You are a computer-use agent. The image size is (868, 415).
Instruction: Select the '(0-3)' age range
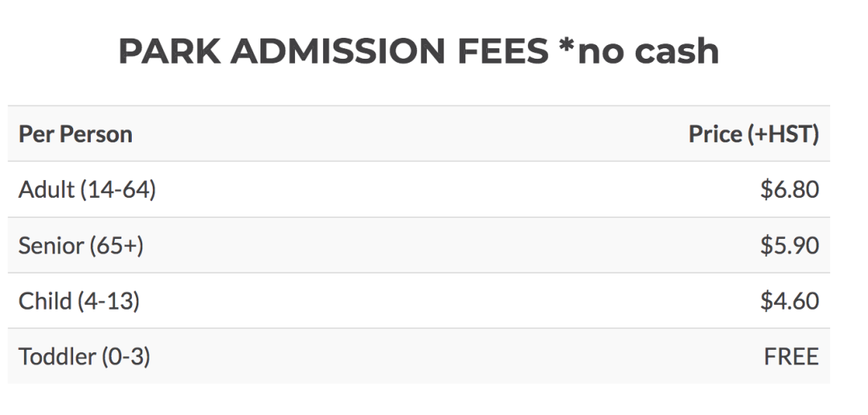(x=125, y=356)
